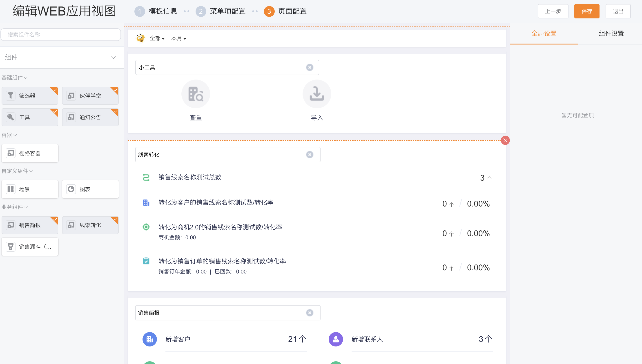Focus the 搜索组件名称 search field
This screenshot has width=642, height=364.
pyautogui.click(x=61, y=35)
